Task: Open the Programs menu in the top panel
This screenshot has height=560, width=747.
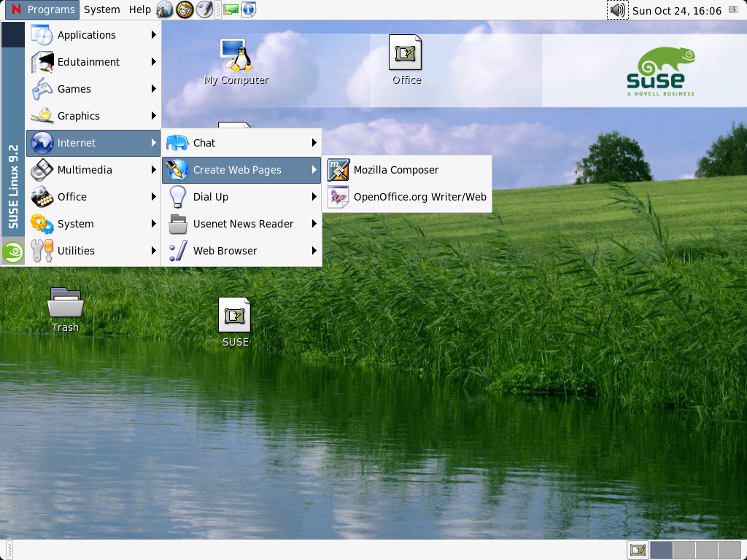Action: coord(43,9)
